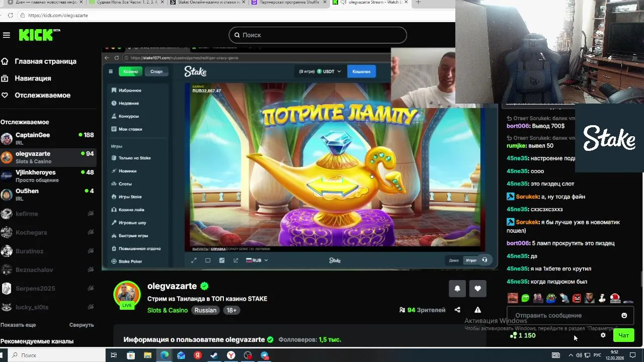Image resolution: width=644 pixels, height=362 pixels.
Task: Open Vjlinkheroyes channel
Action: coord(48,175)
